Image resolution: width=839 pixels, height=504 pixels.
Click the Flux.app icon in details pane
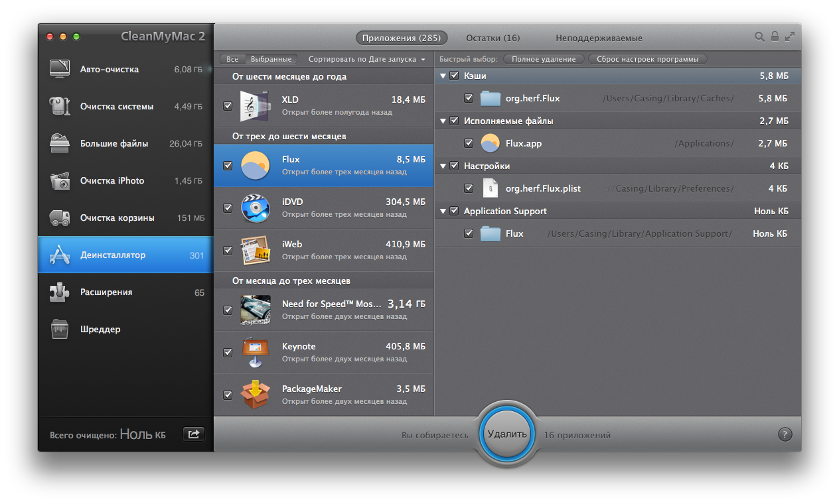(x=490, y=143)
